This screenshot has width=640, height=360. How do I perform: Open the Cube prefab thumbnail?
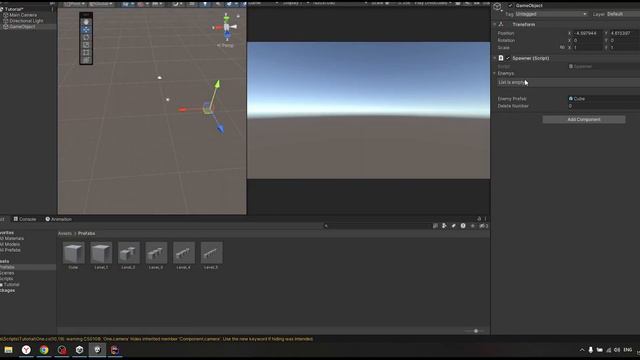pyautogui.click(x=73, y=253)
